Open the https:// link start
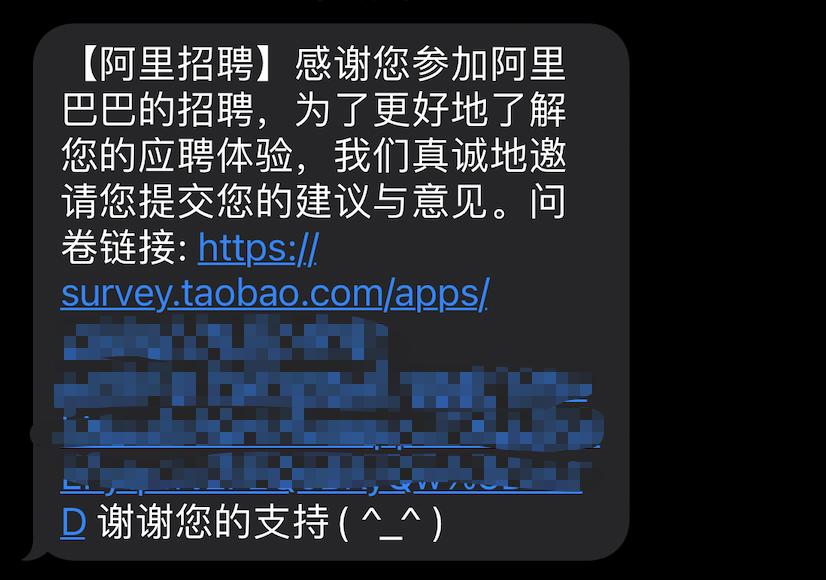 point(258,248)
